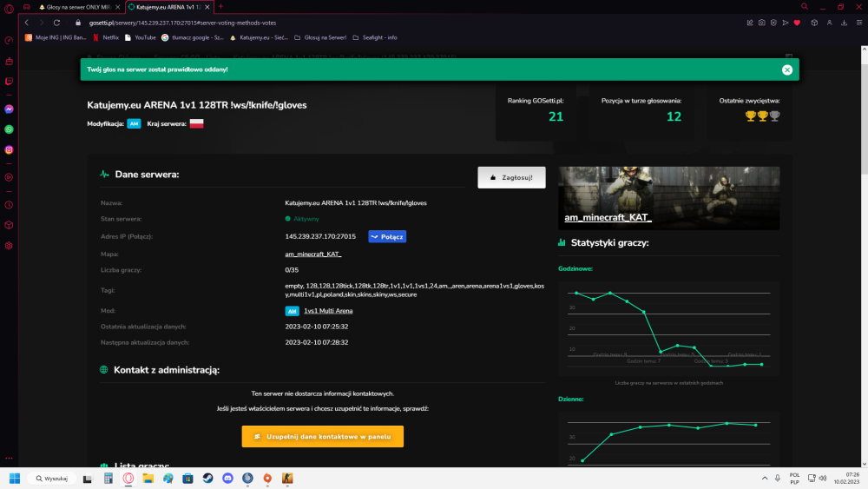Open the My Flow send icon
This screenshot has height=489, width=868.
pyautogui.click(x=785, y=23)
